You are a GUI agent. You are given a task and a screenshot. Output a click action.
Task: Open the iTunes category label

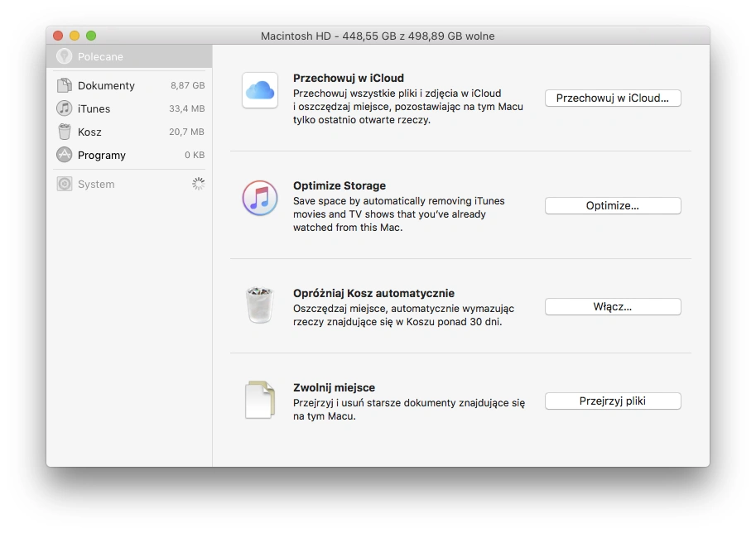[x=94, y=109]
